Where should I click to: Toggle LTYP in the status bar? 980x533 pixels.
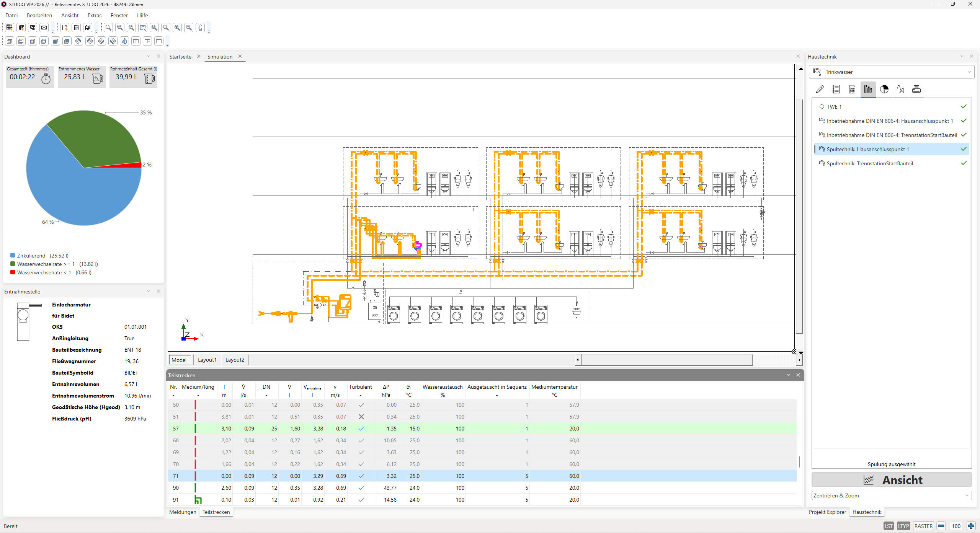[x=903, y=526]
